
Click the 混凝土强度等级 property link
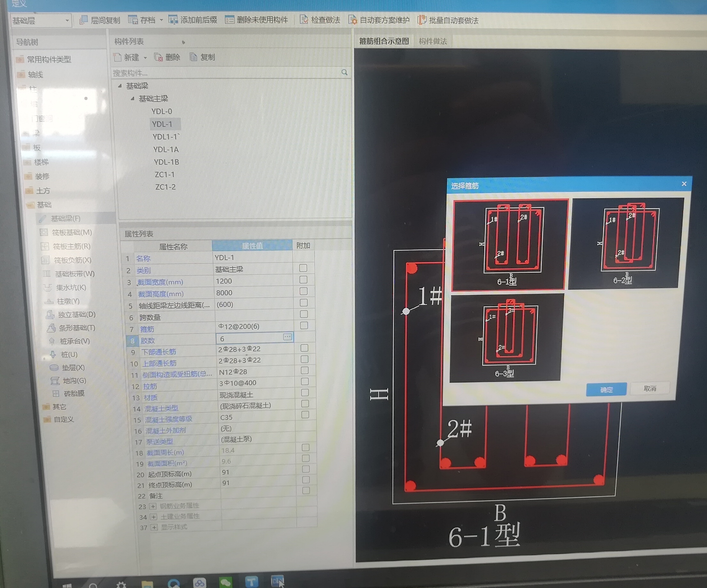(168, 419)
